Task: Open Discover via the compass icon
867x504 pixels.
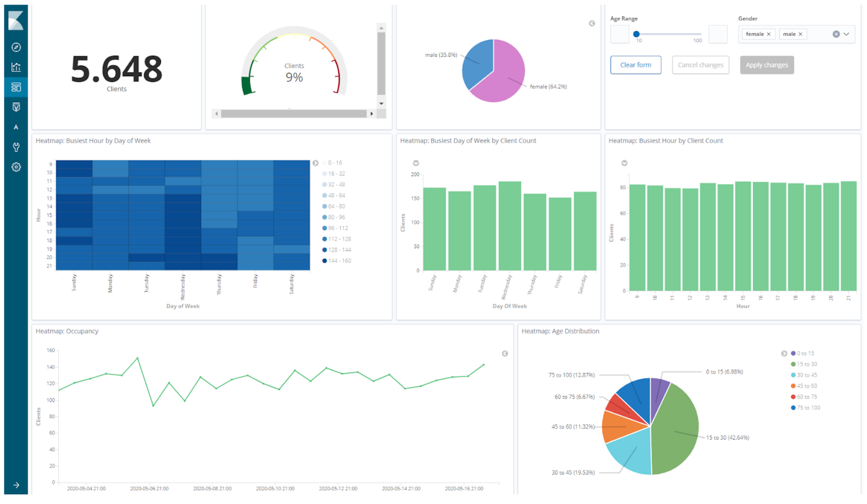Action: pos(16,48)
